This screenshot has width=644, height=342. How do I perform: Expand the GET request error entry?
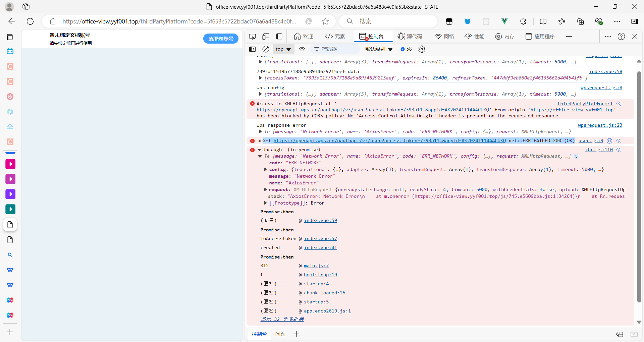click(260, 141)
